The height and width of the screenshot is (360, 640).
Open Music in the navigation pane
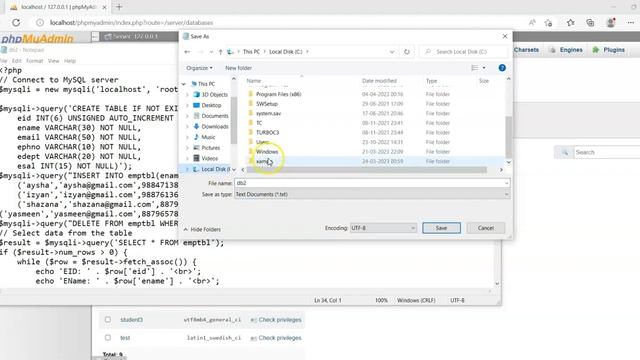[x=208, y=137]
